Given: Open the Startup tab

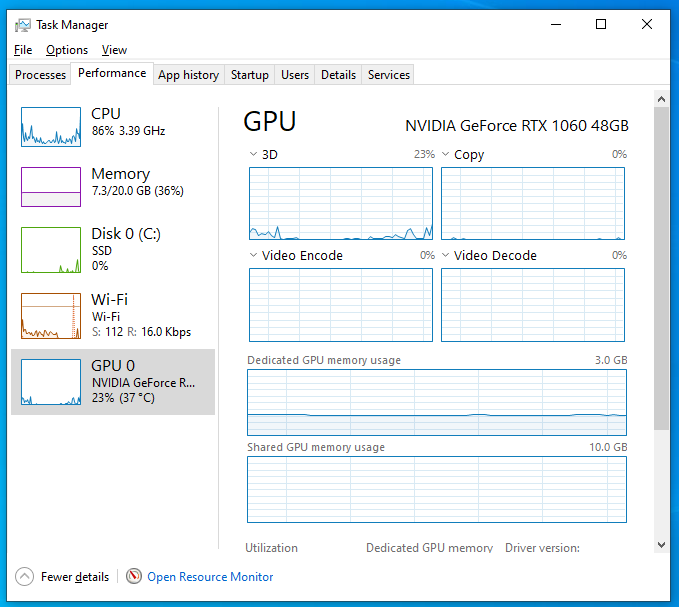Looking at the screenshot, I should pyautogui.click(x=249, y=75).
